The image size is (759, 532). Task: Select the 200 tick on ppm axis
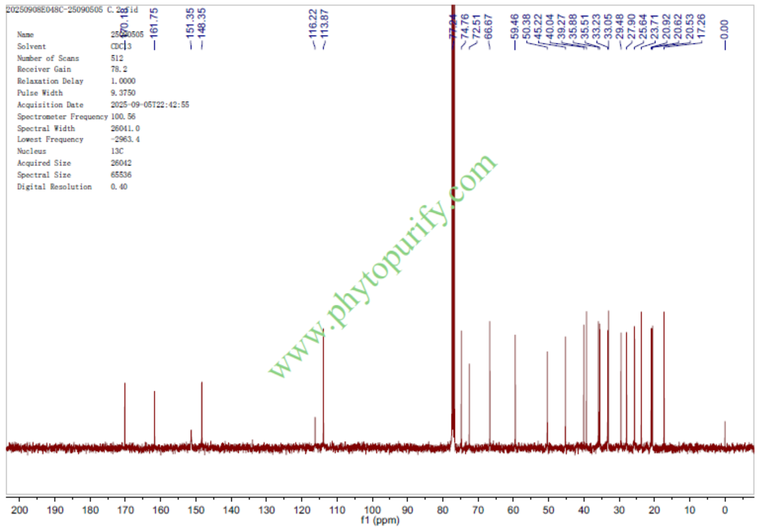(x=20, y=509)
